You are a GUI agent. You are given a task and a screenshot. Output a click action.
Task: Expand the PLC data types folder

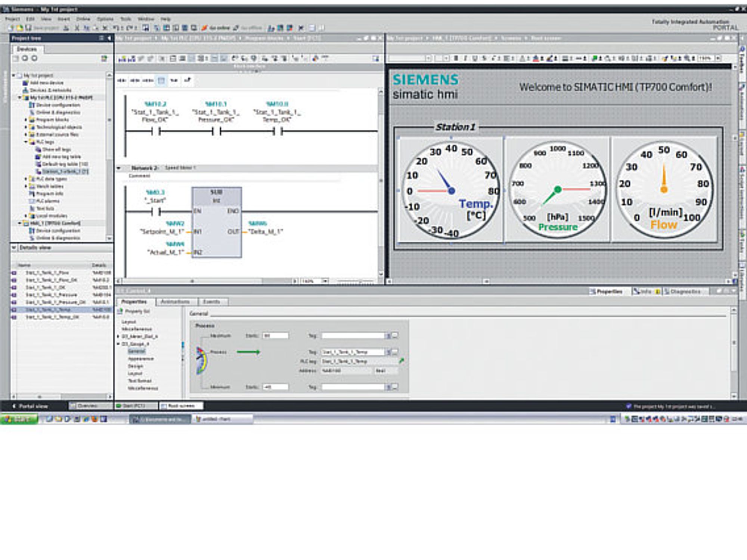tap(26, 179)
